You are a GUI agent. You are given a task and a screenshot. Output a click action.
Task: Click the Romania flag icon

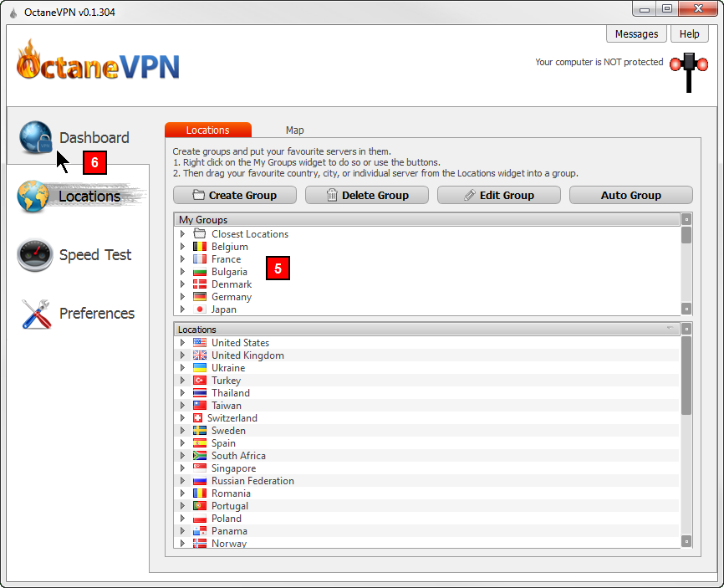pos(200,493)
